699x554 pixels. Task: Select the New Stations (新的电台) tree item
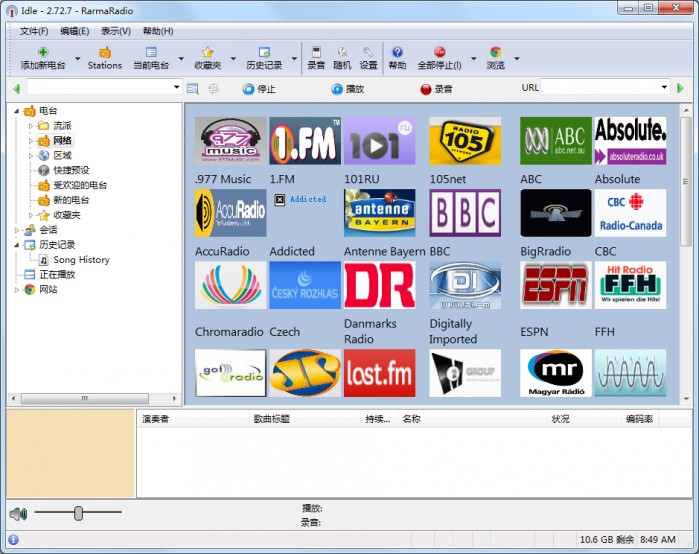71,200
